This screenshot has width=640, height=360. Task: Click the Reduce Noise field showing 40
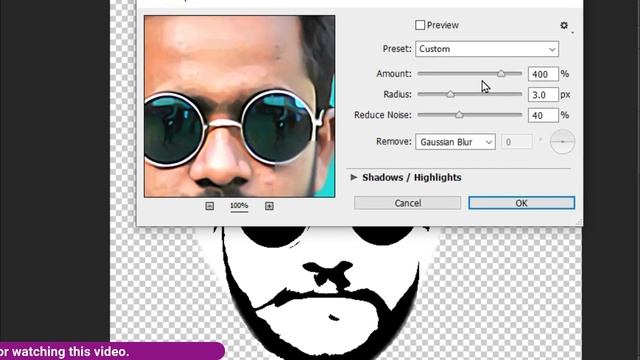(543, 116)
